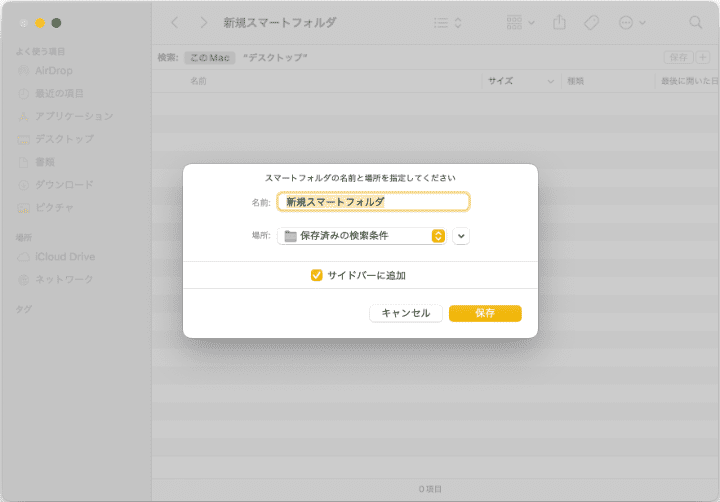Open the share icon in toolbar
The image size is (720, 502).
point(559,22)
